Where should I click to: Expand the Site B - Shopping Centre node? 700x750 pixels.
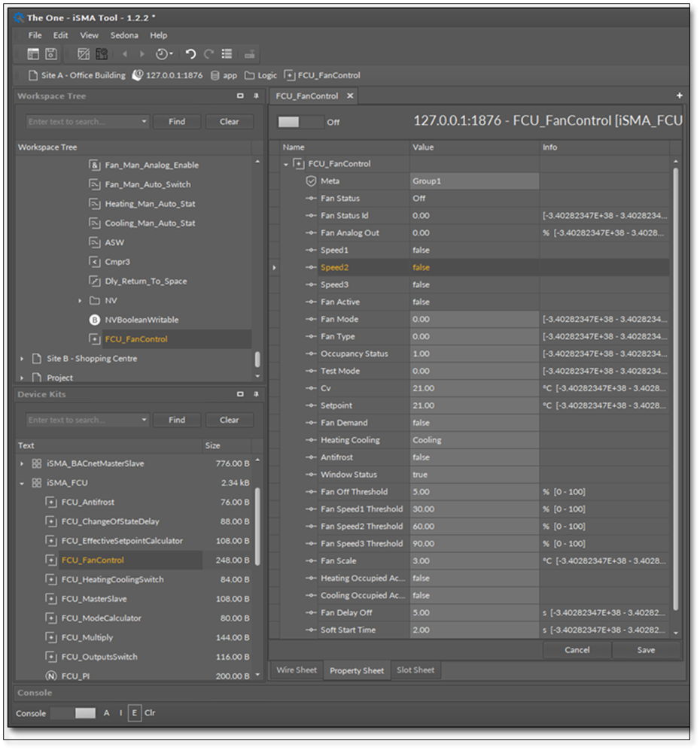click(22, 359)
